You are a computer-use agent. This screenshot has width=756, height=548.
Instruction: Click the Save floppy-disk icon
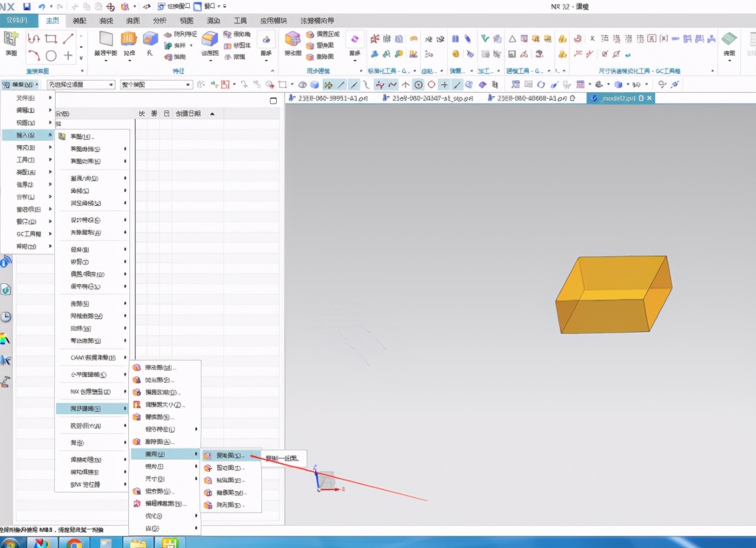tap(27, 7)
